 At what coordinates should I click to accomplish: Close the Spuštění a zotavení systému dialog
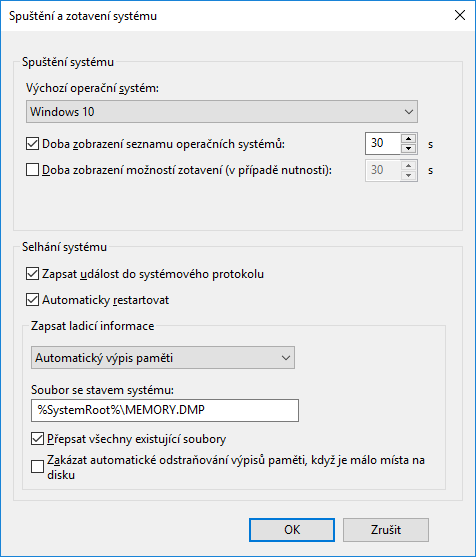point(460,15)
